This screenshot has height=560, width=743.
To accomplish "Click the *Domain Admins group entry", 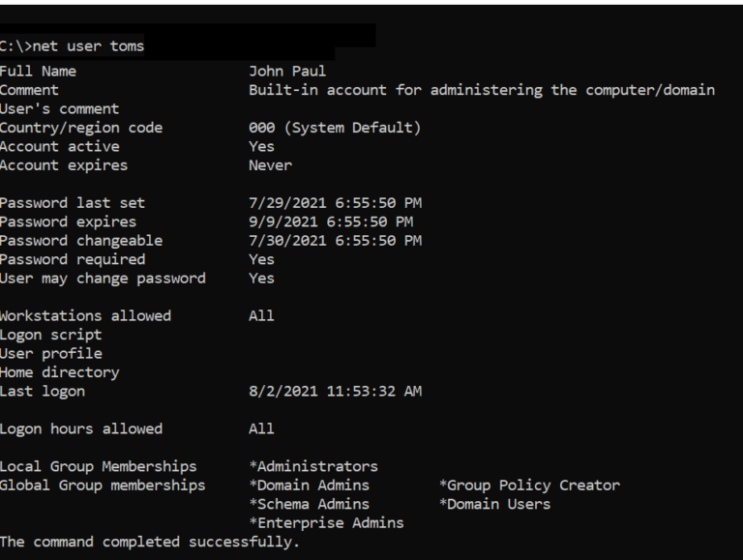I will (x=309, y=486).
